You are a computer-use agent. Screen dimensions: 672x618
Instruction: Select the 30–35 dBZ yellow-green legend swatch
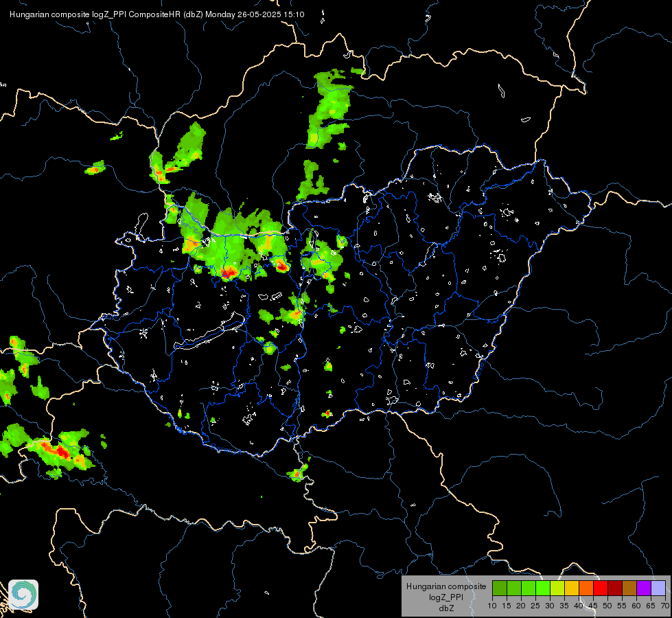pyautogui.click(x=557, y=588)
